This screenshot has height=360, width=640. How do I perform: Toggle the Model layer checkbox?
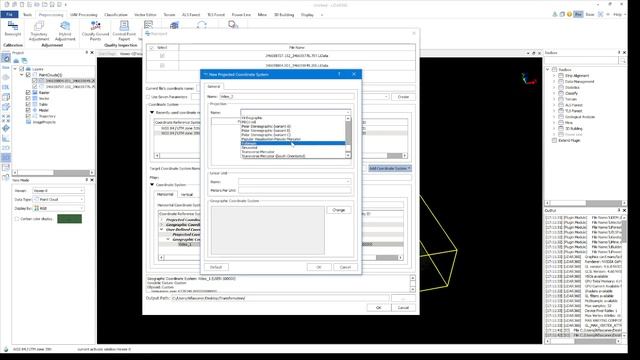pos(28,110)
